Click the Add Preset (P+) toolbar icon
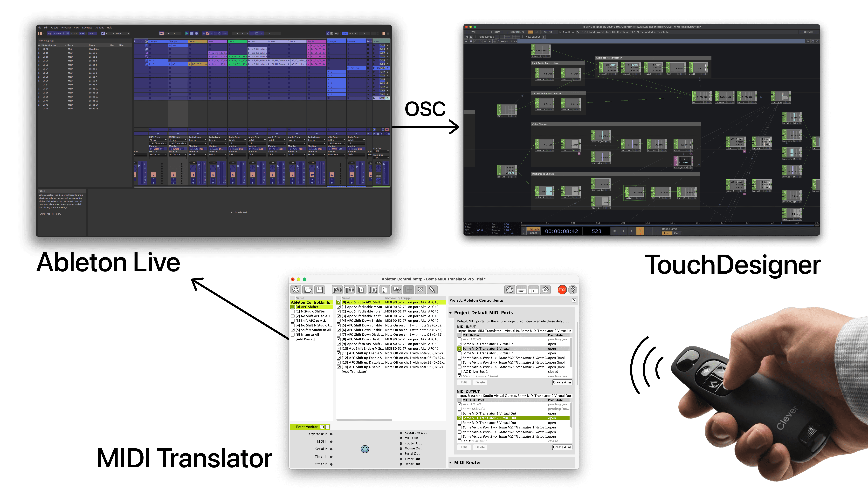This screenshot has width=868, height=488. (x=337, y=290)
